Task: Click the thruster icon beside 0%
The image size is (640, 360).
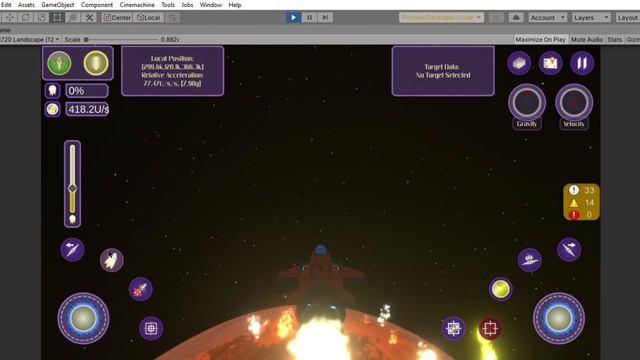Action: [x=53, y=91]
